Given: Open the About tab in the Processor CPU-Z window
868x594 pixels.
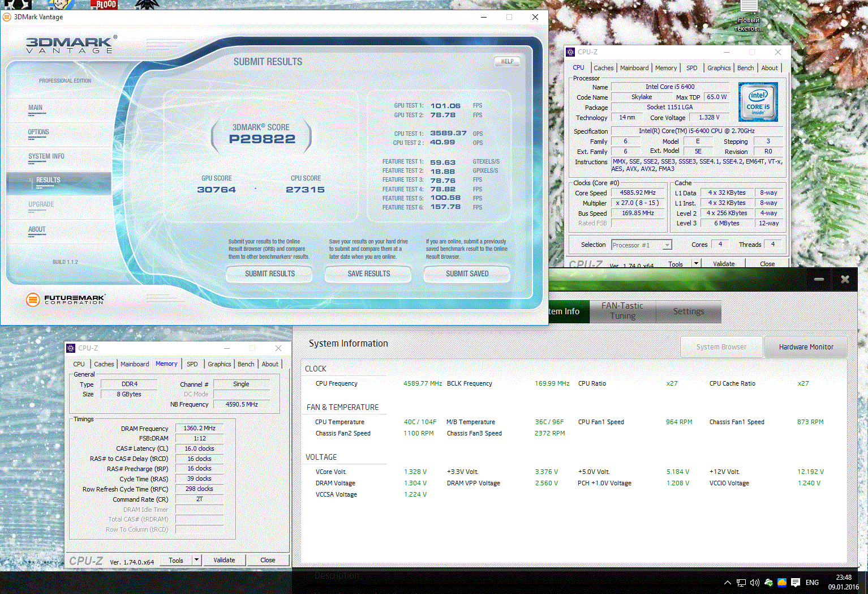Looking at the screenshot, I should (x=770, y=68).
